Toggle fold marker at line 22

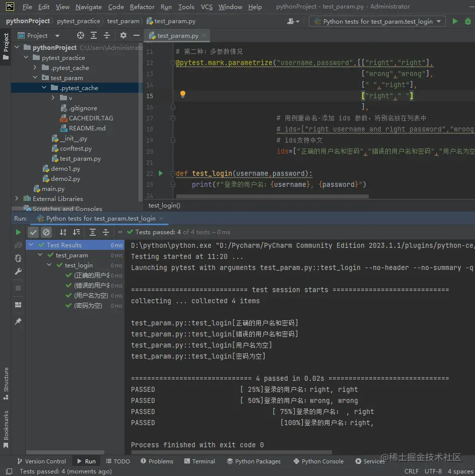click(173, 173)
